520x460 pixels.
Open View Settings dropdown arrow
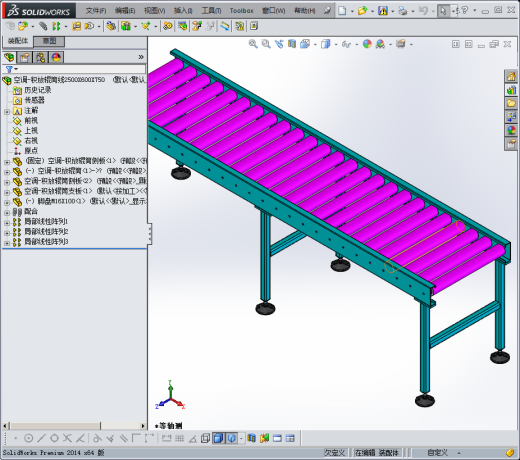[x=411, y=45]
